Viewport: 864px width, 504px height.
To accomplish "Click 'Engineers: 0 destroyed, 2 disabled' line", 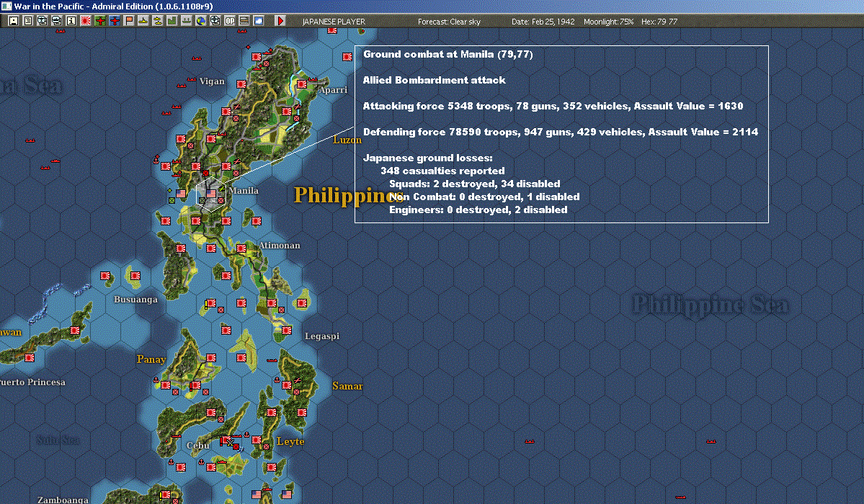I will (x=478, y=210).
